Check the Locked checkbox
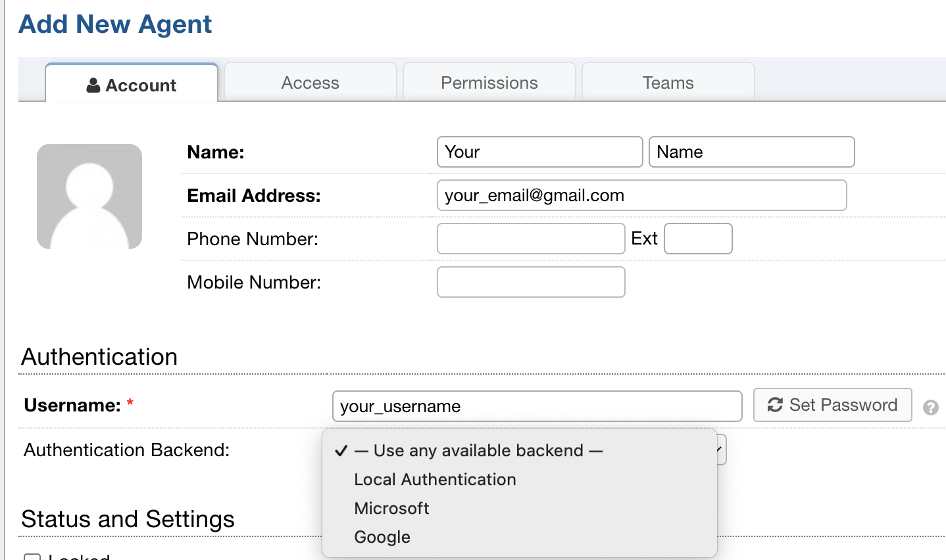Viewport: 946px width, 560px height. tap(32, 556)
